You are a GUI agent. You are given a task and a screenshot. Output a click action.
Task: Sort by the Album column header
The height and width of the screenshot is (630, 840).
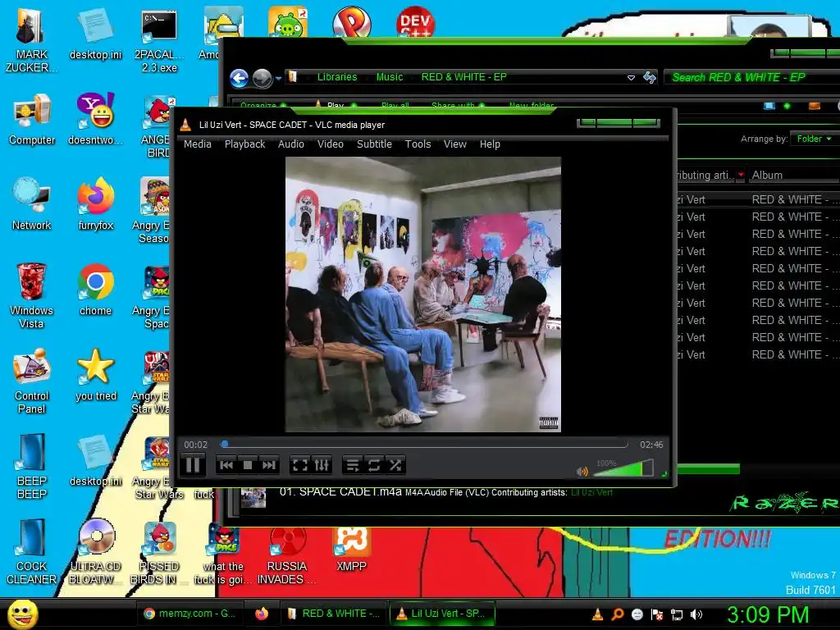[x=794, y=176]
